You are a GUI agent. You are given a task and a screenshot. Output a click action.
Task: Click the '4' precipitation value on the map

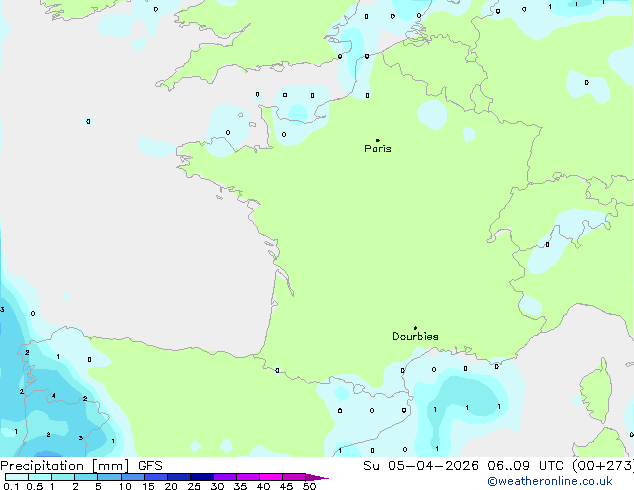(53, 395)
